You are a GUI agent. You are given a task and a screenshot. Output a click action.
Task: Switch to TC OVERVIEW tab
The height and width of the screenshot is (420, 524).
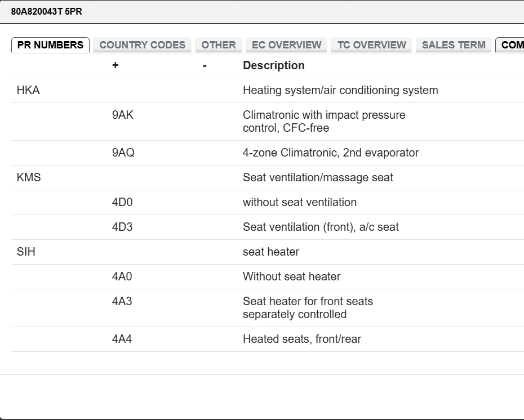(x=371, y=45)
